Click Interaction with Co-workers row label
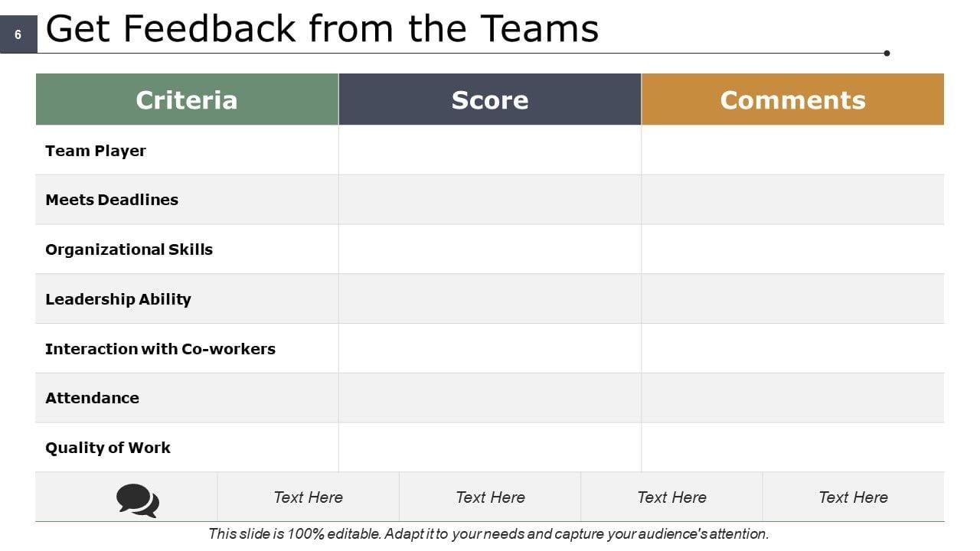Viewport: 980px width, 551px height. pos(160,349)
